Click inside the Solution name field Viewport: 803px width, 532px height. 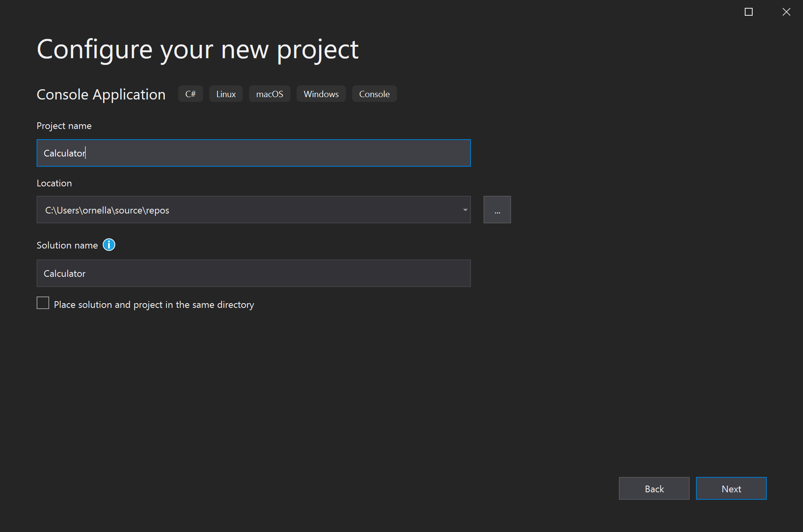tap(253, 273)
